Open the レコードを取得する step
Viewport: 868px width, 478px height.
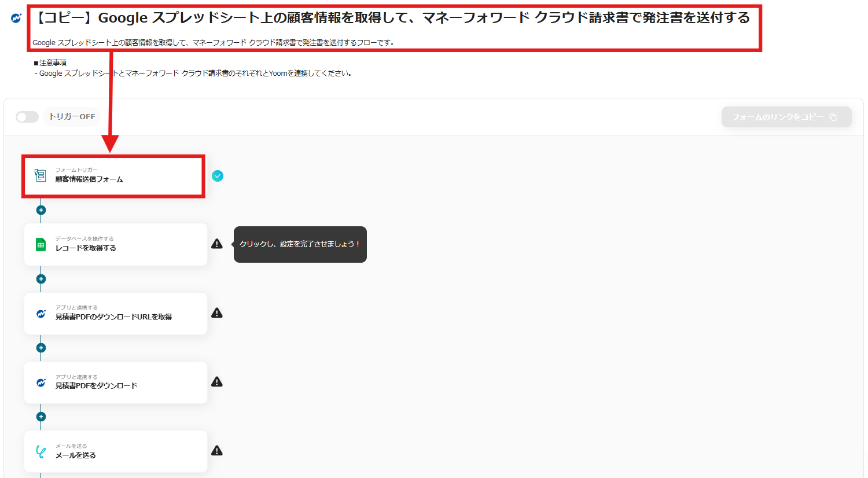[x=116, y=245]
